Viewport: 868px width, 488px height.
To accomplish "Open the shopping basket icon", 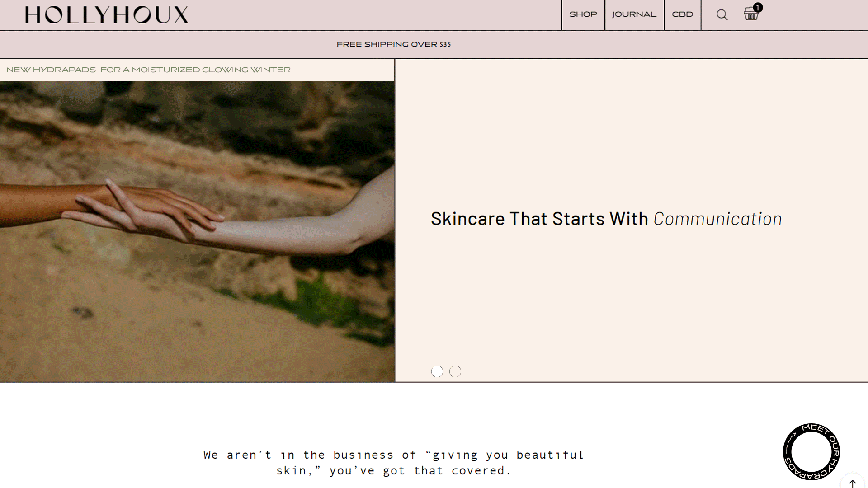I will point(750,15).
